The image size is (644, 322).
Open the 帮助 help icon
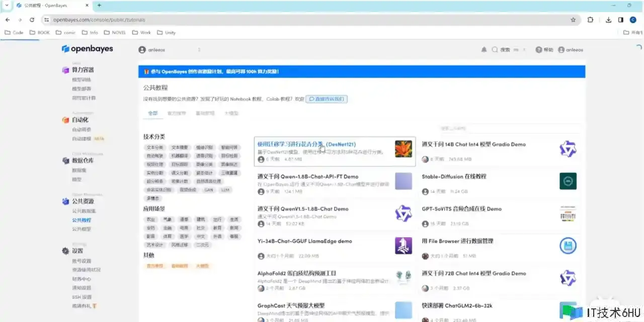538,50
